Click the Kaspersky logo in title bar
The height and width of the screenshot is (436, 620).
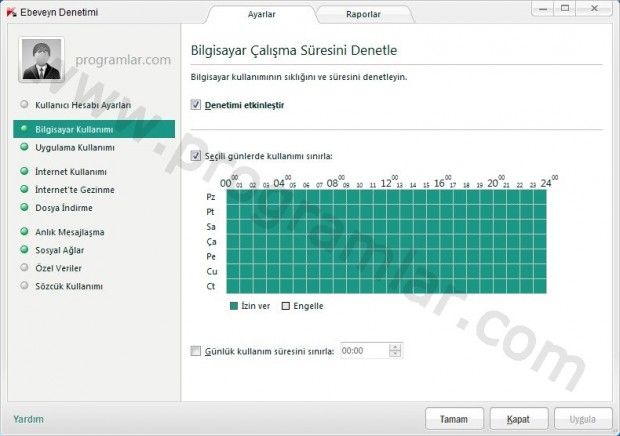[x=11, y=12]
